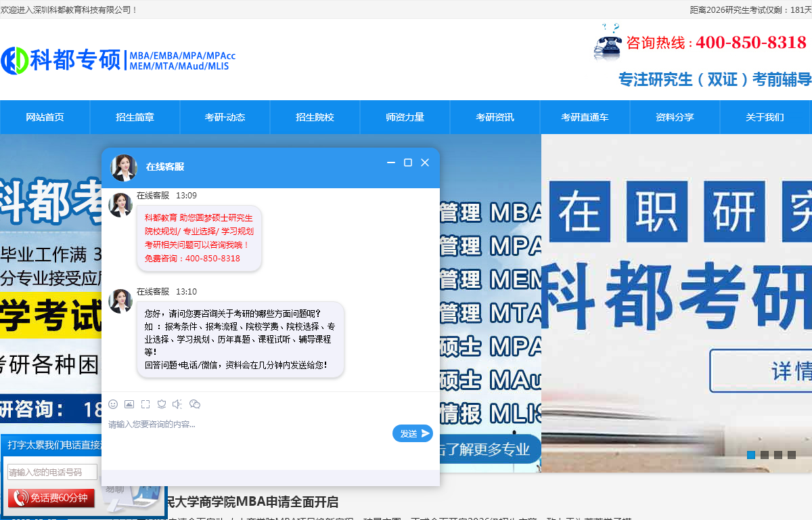Click the phone number input field
This screenshot has height=520, width=812.
(53, 472)
